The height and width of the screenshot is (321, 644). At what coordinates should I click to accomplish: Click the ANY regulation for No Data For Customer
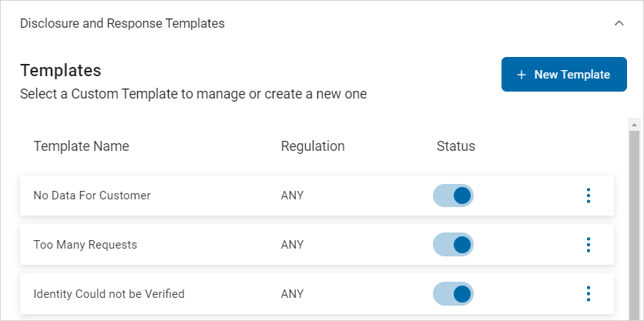pyautogui.click(x=292, y=196)
